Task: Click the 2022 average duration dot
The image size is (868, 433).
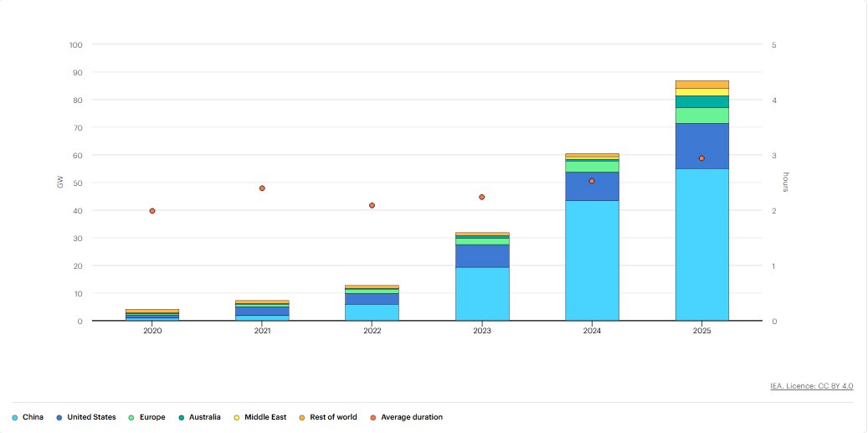Action: tap(372, 205)
